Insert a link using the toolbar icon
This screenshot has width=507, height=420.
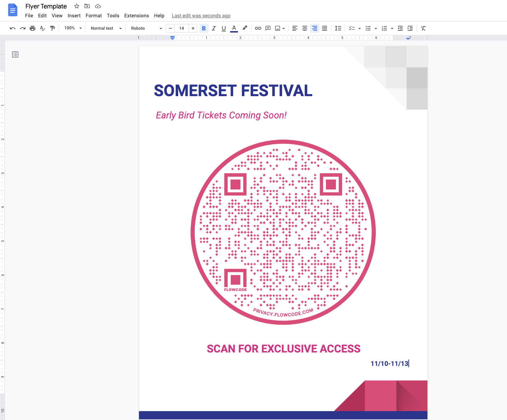click(258, 28)
